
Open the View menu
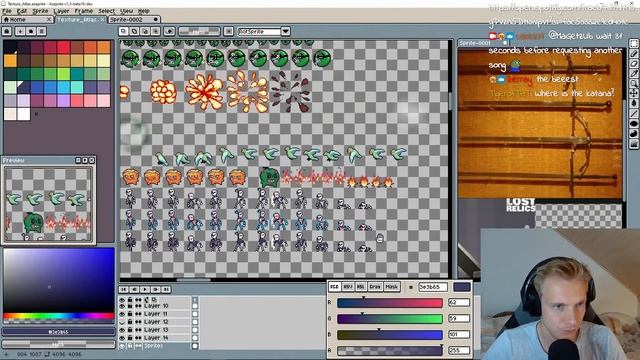[x=127, y=11]
